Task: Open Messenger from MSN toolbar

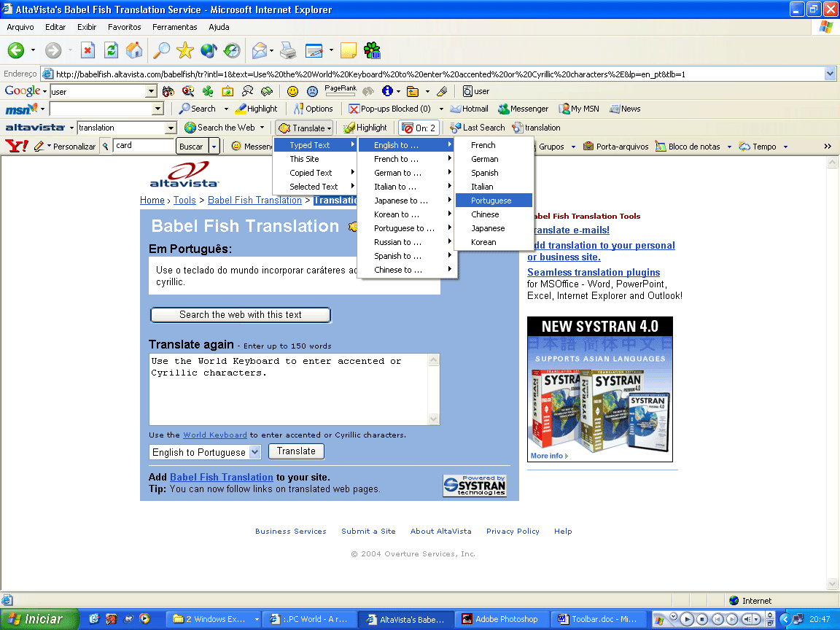Action: click(x=523, y=109)
